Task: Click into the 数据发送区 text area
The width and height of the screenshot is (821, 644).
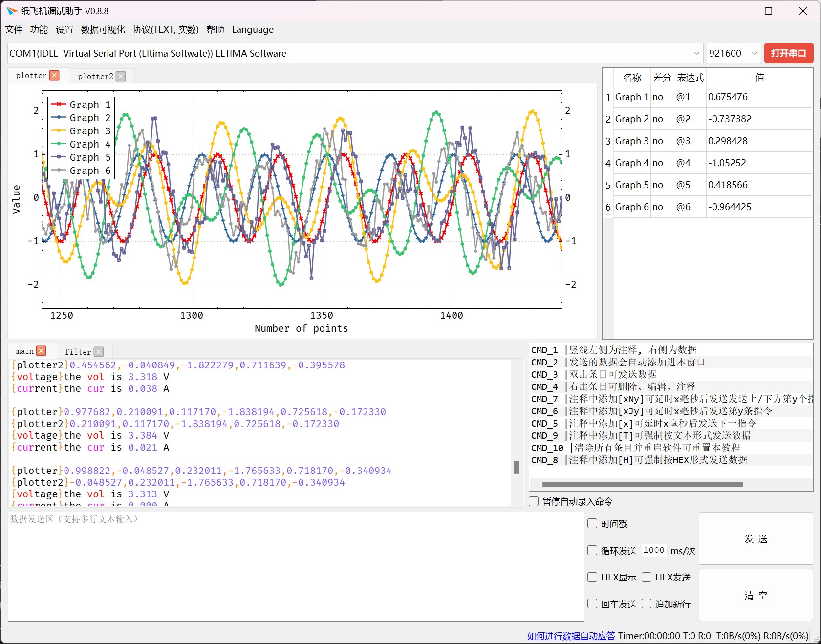Action: tap(296, 566)
